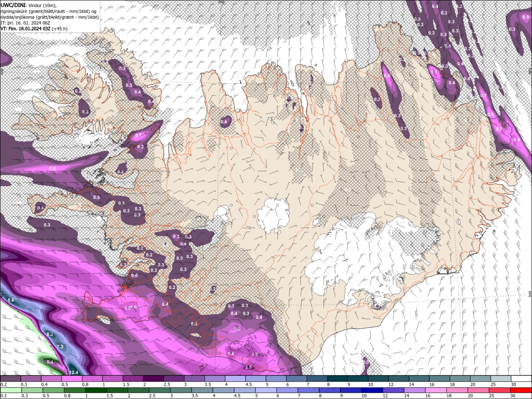Image resolution: width=532 pixels, height=399 pixels.
Task: Click the 8.6 precipitation value on the map
Action: tap(11, 300)
